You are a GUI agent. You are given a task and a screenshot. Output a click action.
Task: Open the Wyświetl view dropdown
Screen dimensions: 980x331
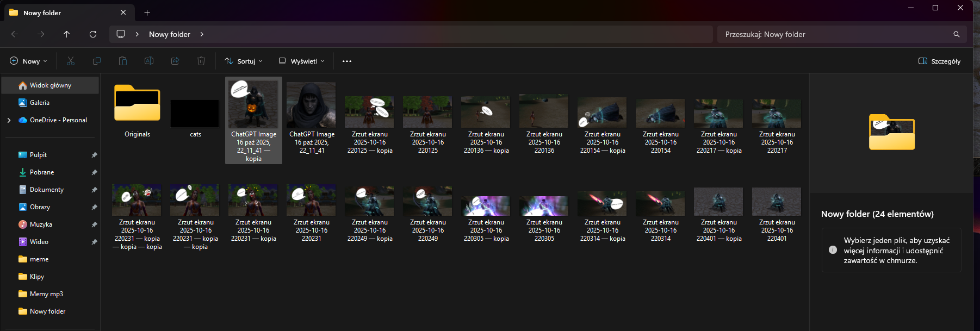tap(302, 61)
